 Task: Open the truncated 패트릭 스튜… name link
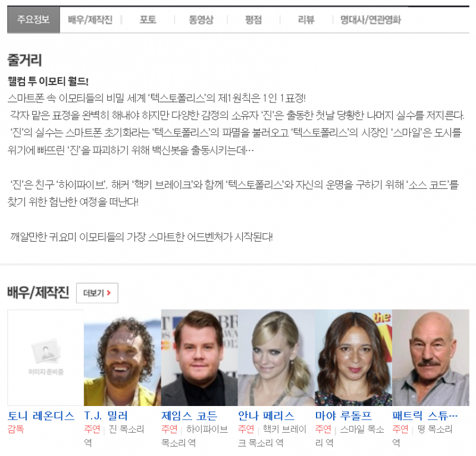425,416
